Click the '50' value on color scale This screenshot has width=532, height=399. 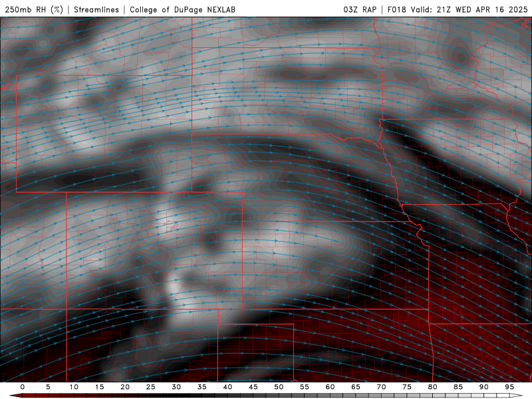(279, 387)
